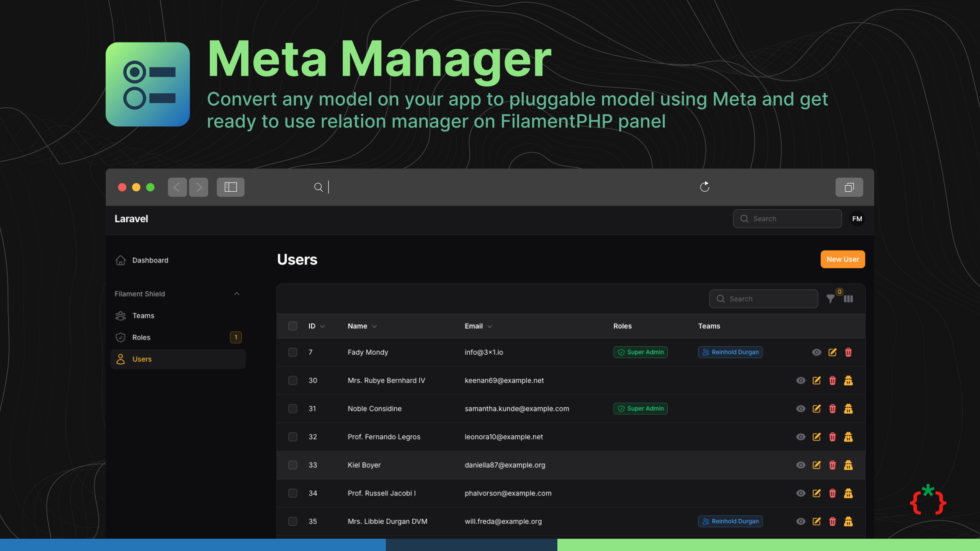Viewport: 980px width, 551px height.
Task: Delete user Kiel Boyer
Action: pyautogui.click(x=832, y=465)
